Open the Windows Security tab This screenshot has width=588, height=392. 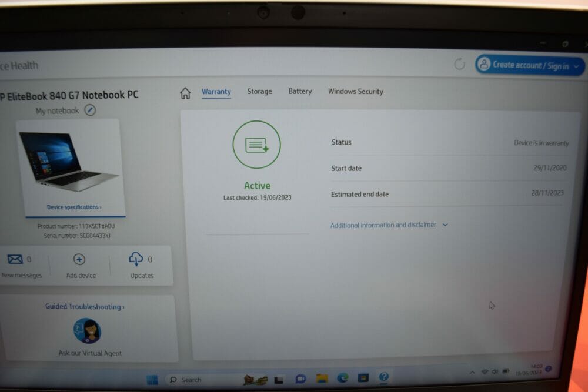pyautogui.click(x=356, y=92)
